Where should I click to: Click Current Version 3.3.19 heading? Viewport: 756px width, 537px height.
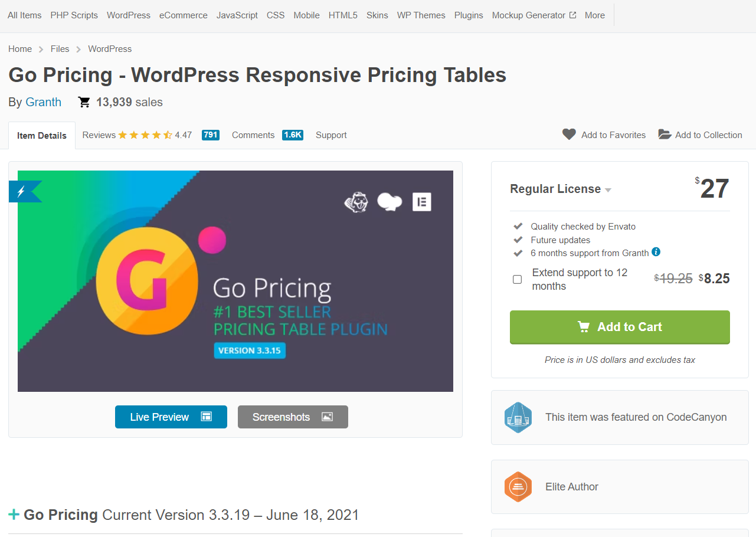(230, 515)
